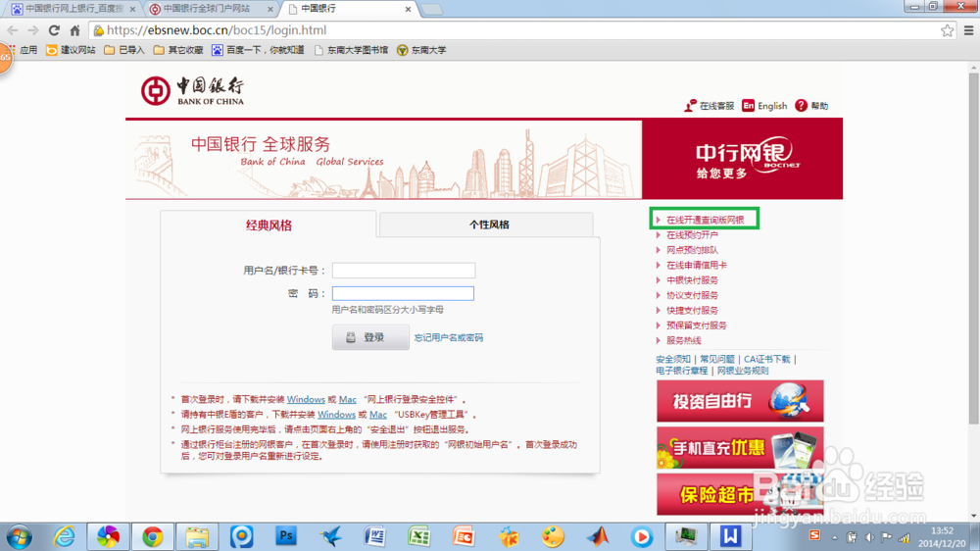Open 服务热线 link
The width and height of the screenshot is (980, 551).
coord(684,340)
